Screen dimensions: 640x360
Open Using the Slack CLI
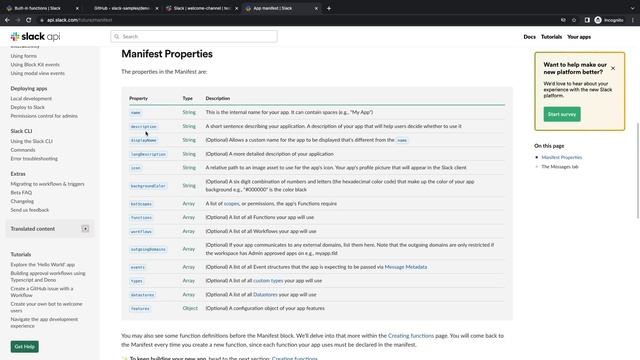click(31, 141)
